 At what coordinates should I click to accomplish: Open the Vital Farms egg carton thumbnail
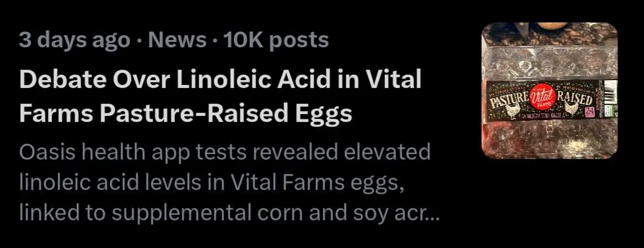550,90
